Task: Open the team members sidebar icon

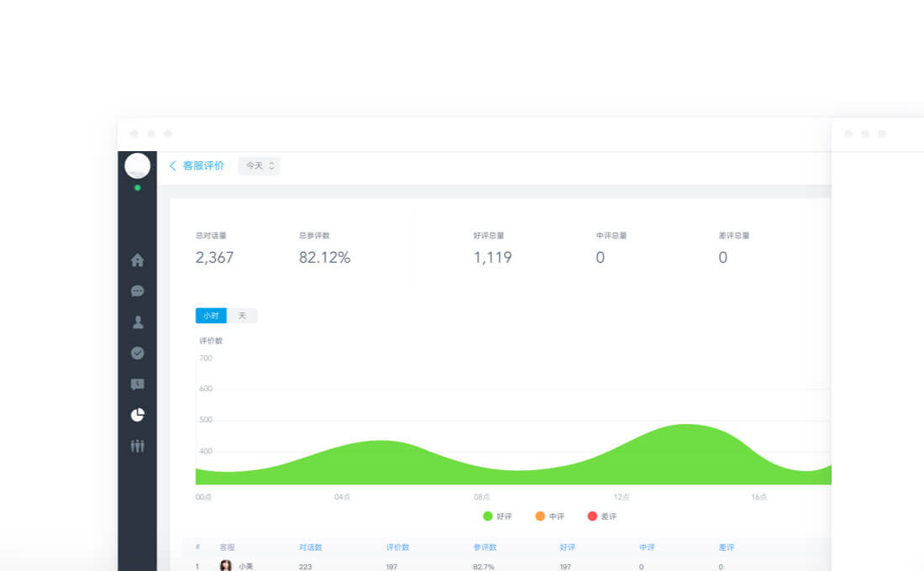Action: (138, 446)
